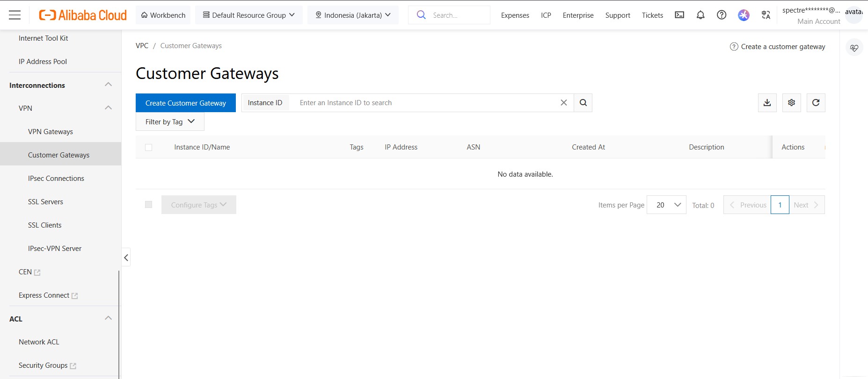
Task: Click the language translation icon
Action: click(x=766, y=15)
